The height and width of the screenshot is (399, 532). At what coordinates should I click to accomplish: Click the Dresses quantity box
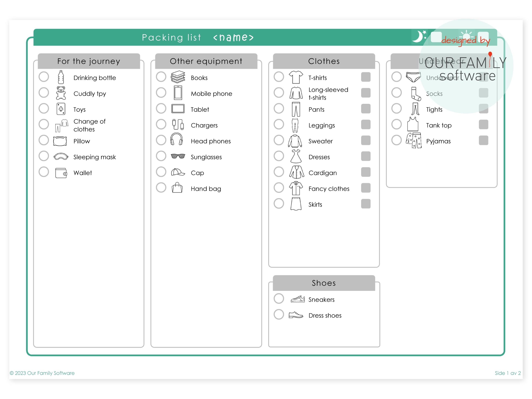pos(366,156)
